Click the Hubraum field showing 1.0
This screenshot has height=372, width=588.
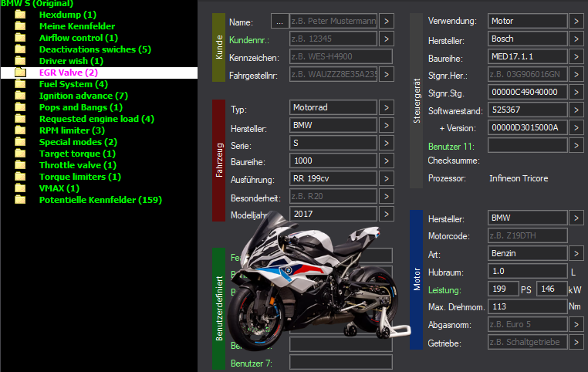click(528, 271)
